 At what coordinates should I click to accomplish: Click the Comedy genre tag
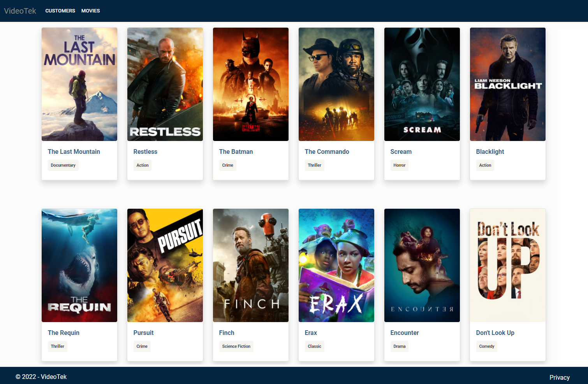point(487,347)
